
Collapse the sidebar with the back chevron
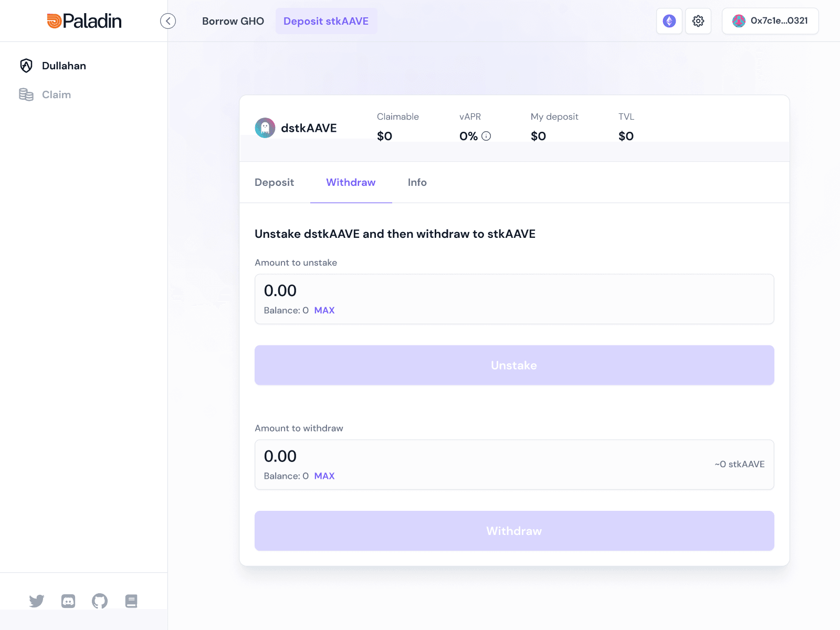click(168, 21)
